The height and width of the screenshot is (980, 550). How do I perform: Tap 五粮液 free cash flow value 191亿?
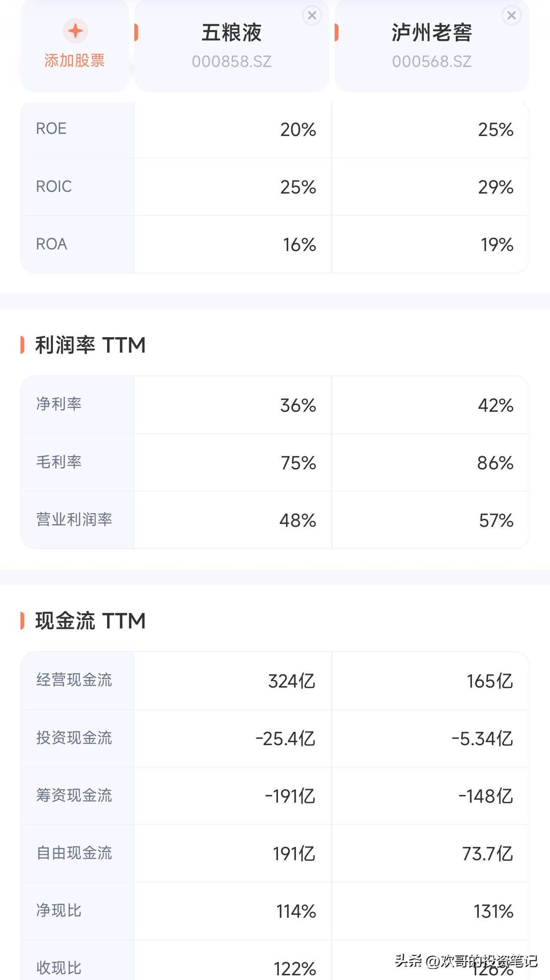point(294,854)
